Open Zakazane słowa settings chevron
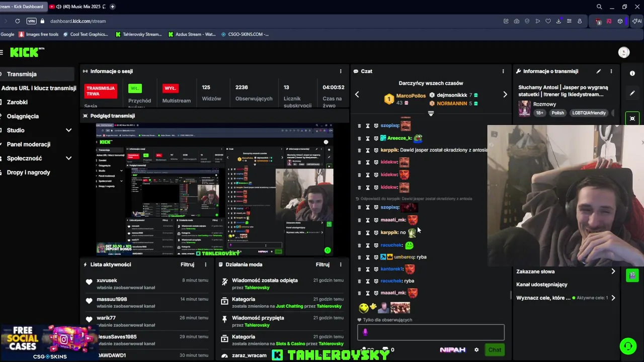Image resolution: width=644 pixels, height=362 pixels. (x=613, y=271)
